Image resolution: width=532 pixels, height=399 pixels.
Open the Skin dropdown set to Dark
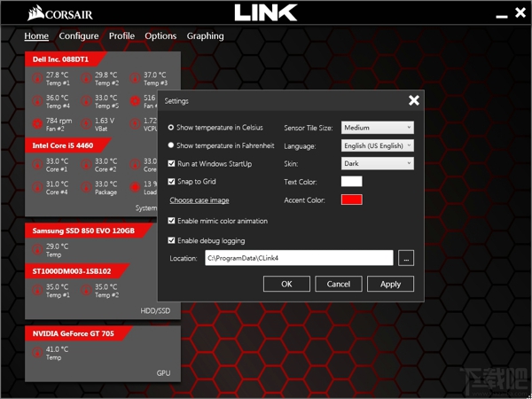click(378, 163)
